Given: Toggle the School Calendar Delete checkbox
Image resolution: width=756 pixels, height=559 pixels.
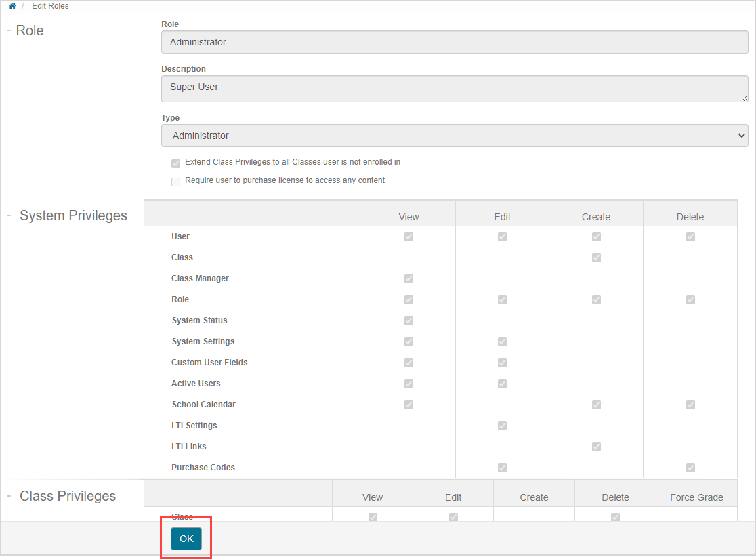Looking at the screenshot, I should 690,405.
